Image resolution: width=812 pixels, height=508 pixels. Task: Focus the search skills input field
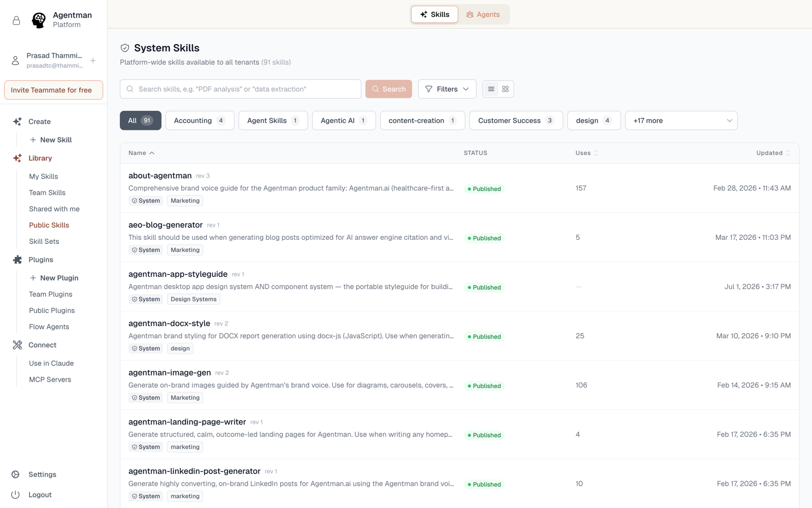click(241, 89)
